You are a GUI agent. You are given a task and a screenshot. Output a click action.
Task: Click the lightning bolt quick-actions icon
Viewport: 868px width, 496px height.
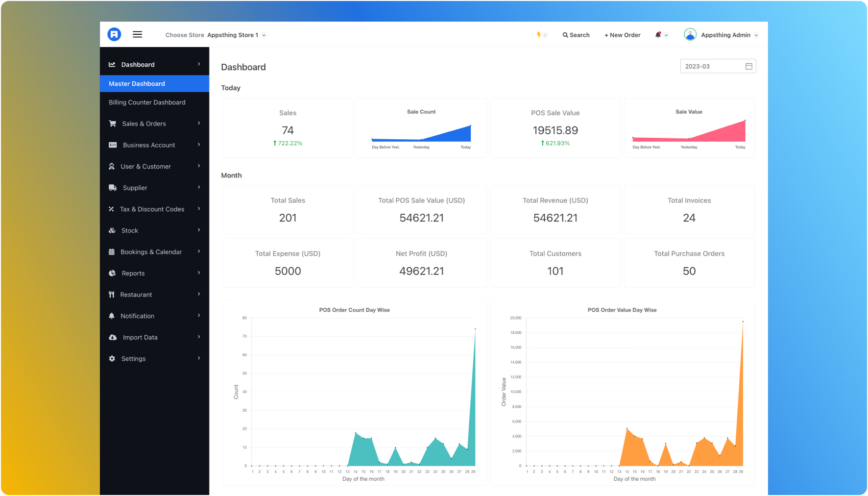coord(539,35)
